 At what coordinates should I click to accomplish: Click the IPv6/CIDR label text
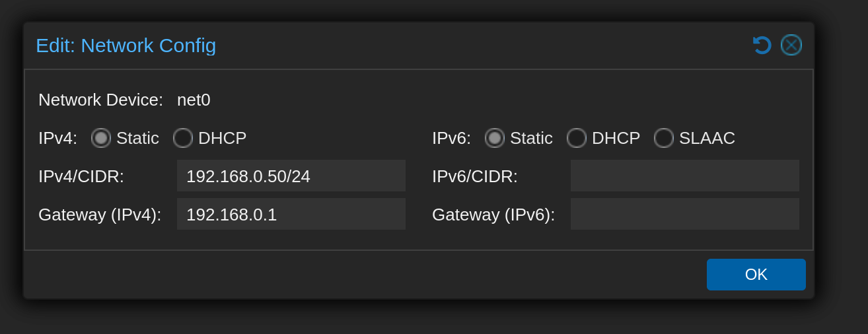pyautogui.click(x=475, y=176)
